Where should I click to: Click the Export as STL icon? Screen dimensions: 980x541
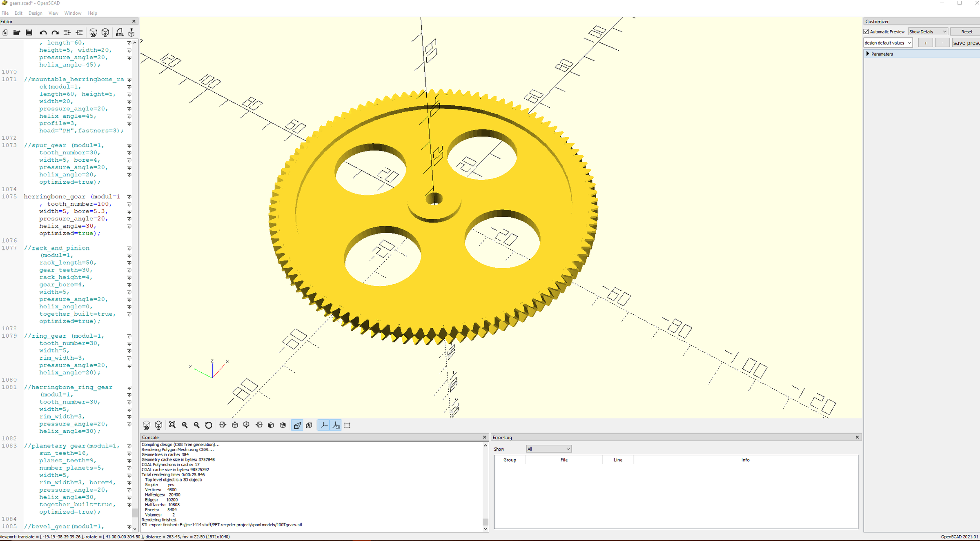point(119,33)
